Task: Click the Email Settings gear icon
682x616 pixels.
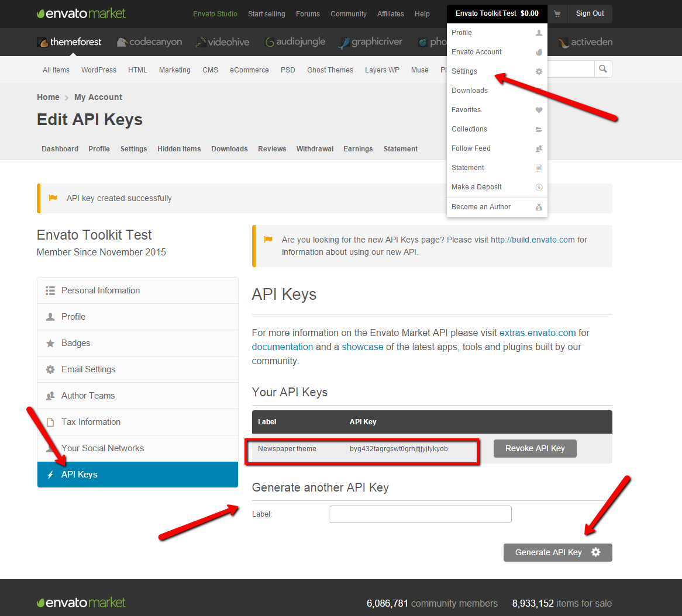Action: pos(50,369)
